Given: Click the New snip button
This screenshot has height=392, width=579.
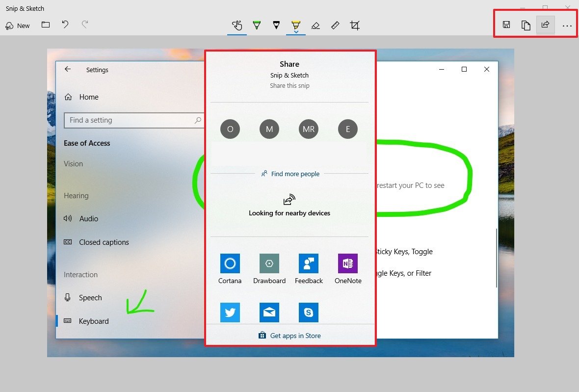Looking at the screenshot, I should click(17, 26).
